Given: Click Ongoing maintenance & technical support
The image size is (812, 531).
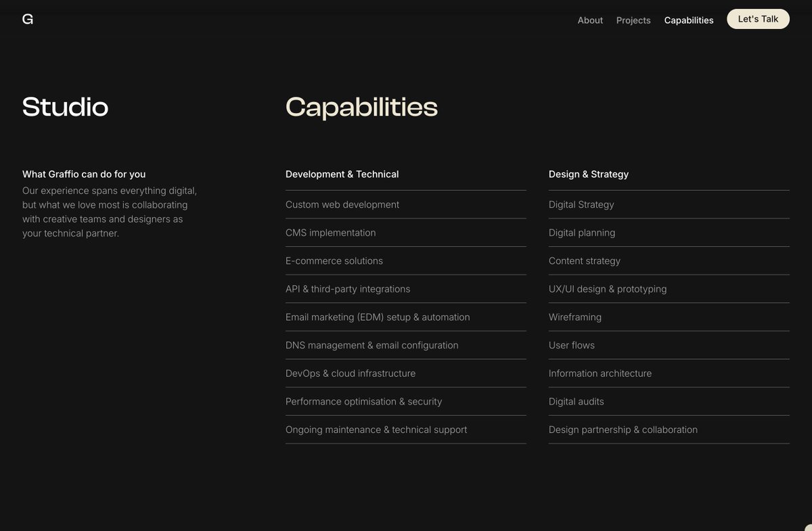Looking at the screenshot, I should (x=376, y=429).
